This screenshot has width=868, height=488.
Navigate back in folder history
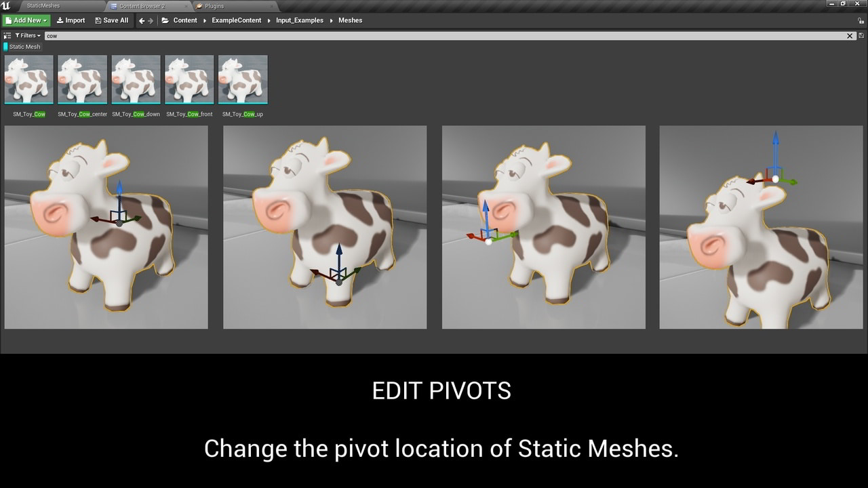tap(142, 20)
